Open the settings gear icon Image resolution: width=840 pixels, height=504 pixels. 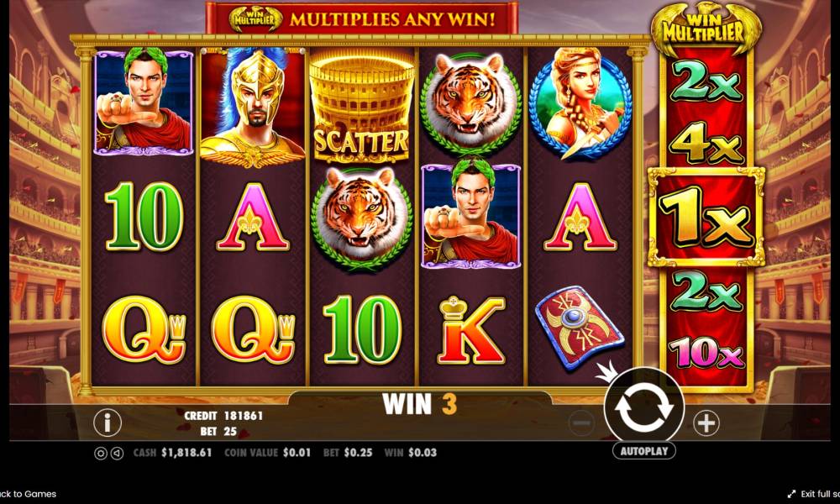101,453
